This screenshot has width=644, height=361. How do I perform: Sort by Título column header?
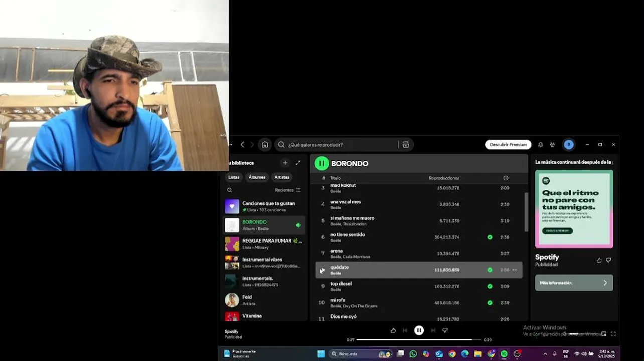point(335,178)
